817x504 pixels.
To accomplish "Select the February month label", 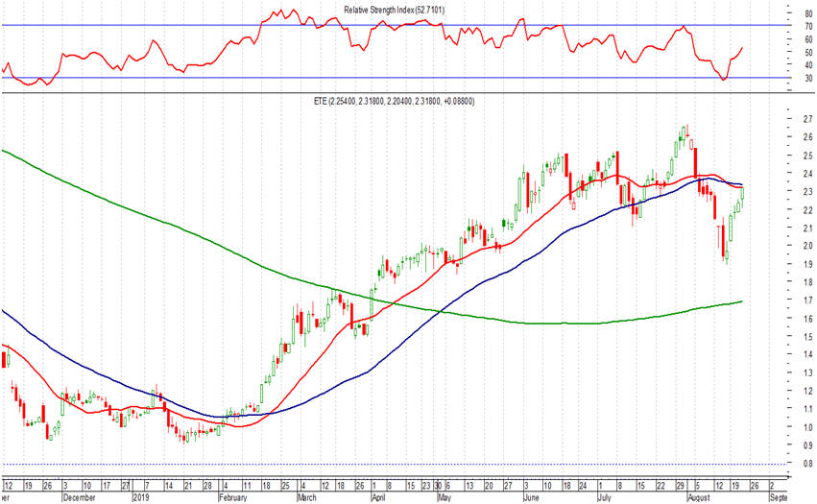I will (233, 497).
